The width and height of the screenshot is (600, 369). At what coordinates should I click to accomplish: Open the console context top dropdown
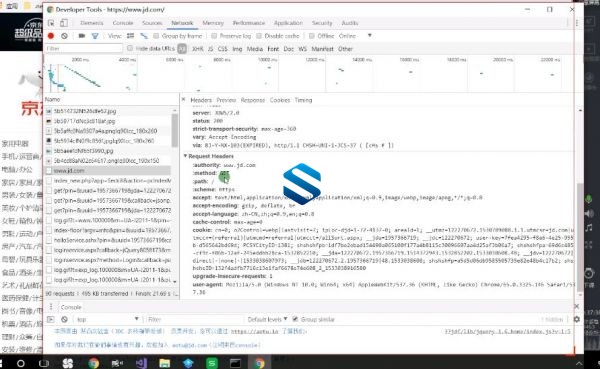108,319
